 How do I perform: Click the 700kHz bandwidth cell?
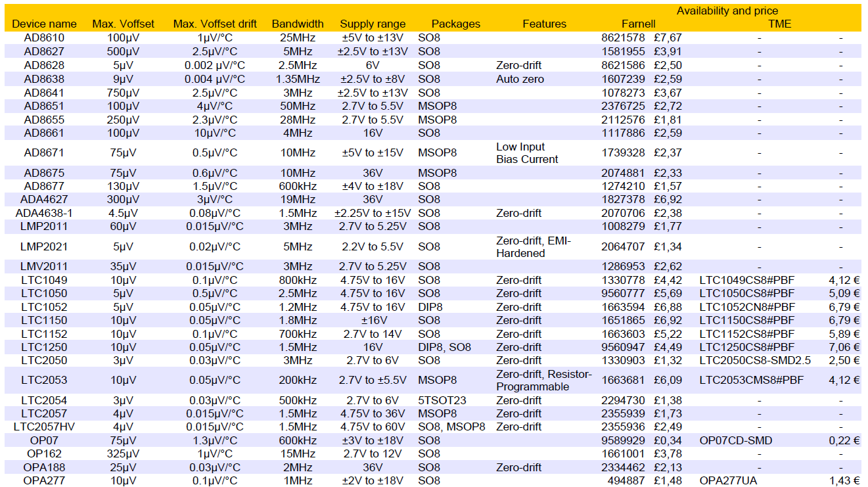298,334
